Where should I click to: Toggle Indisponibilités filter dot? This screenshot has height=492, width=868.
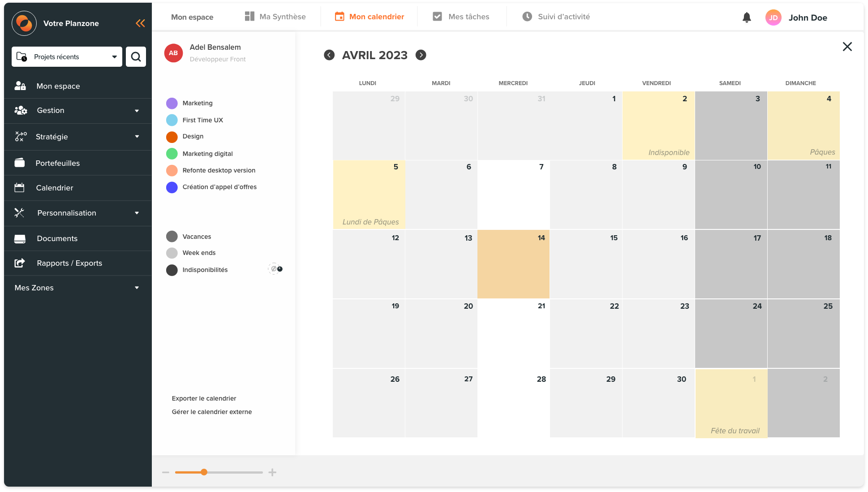click(x=172, y=270)
